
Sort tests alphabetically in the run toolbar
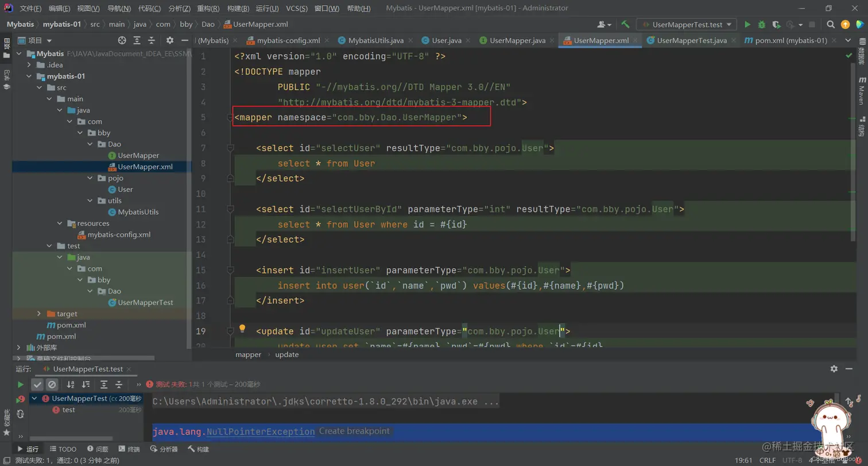71,384
